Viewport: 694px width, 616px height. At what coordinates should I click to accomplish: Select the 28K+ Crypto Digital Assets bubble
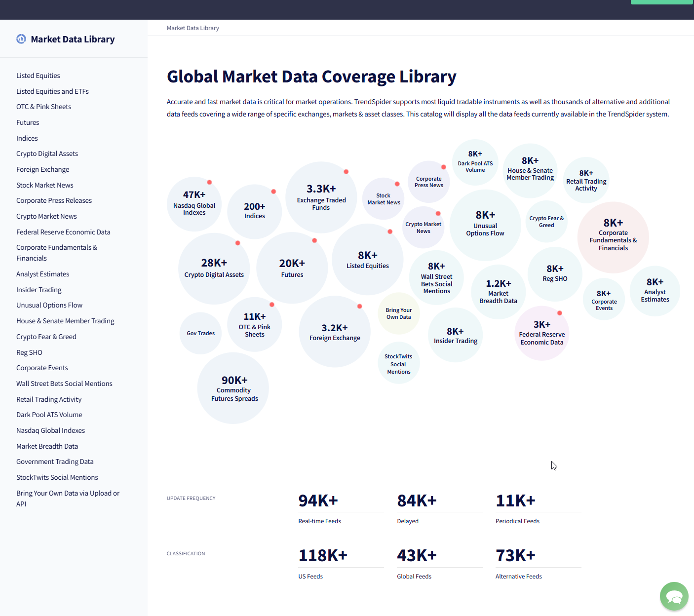coord(214,268)
